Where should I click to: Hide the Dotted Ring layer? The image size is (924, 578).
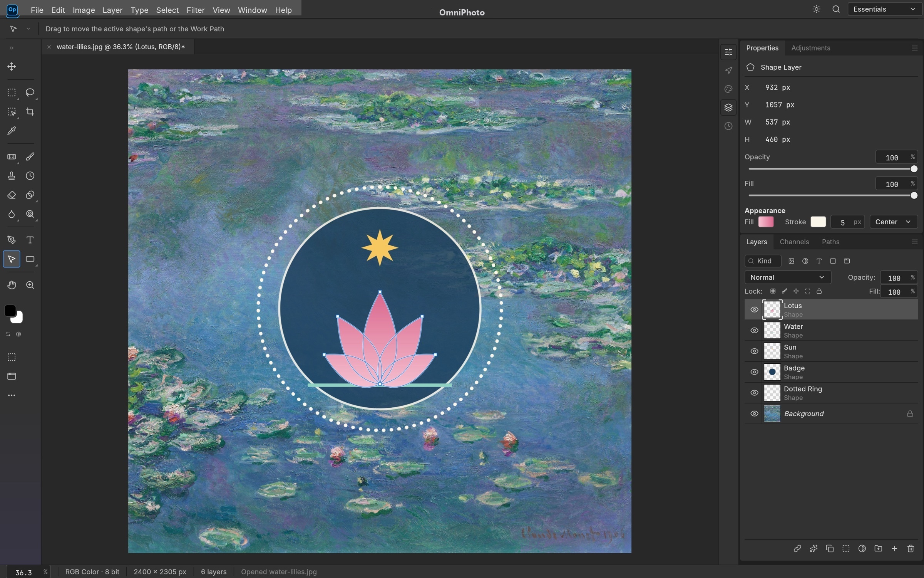point(754,393)
